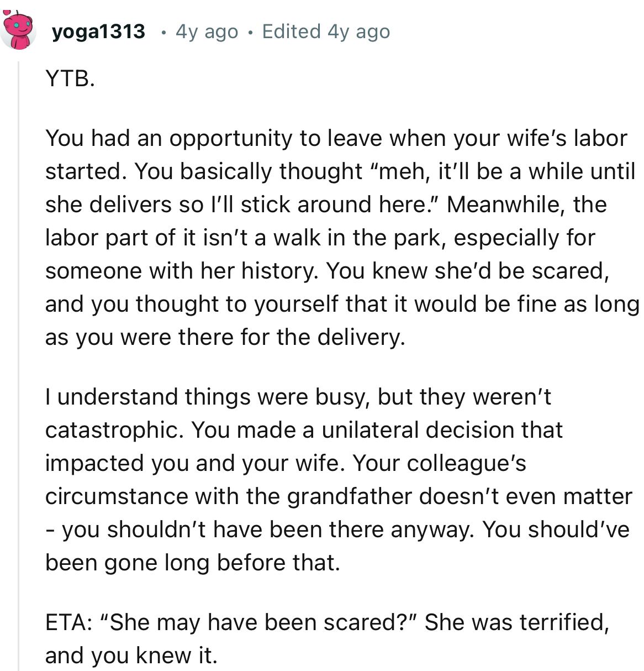Click the "Edited 4y ago" label
This screenshot has width=644, height=671.
pos(326,32)
